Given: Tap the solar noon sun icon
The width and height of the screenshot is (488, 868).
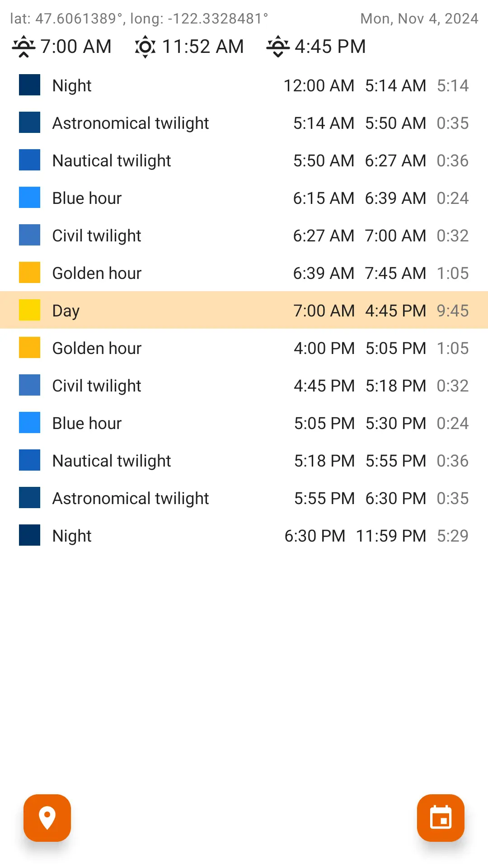Looking at the screenshot, I should [145, 47].
